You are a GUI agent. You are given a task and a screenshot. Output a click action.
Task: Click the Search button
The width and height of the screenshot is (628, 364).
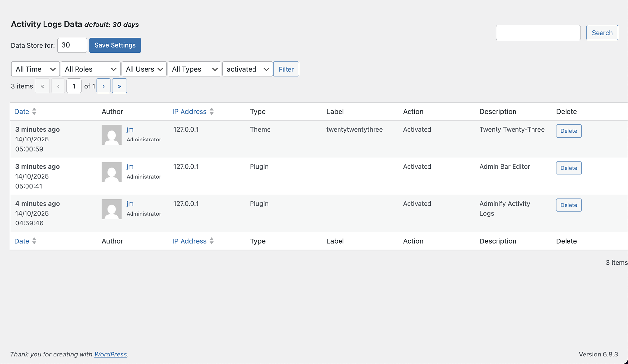point(602,33)
